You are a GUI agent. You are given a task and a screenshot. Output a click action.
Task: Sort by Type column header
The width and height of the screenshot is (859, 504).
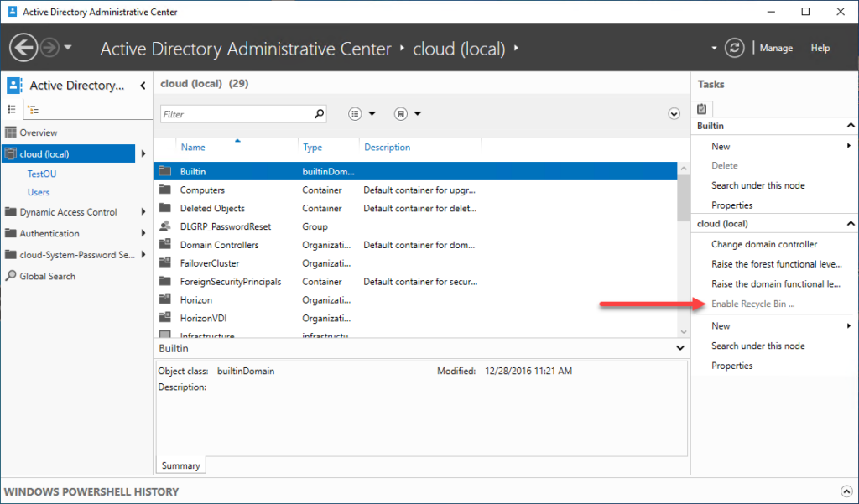(x=312, y=148)
